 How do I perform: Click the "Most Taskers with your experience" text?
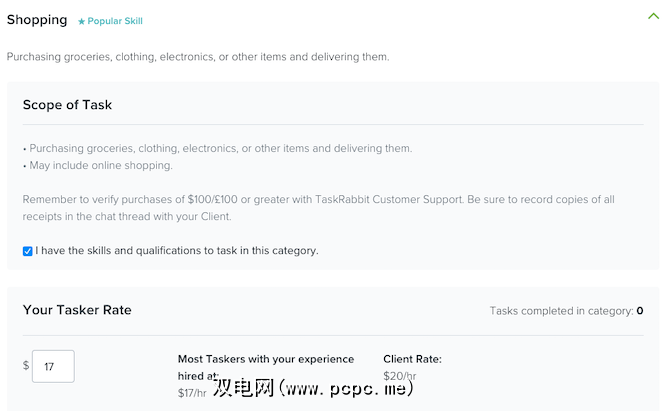tap(266, 359)
